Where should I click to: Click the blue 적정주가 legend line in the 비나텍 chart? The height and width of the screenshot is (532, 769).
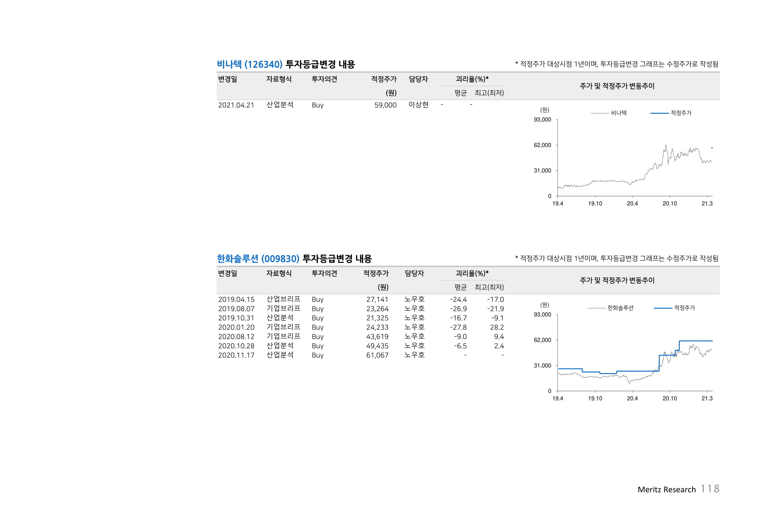[659, 113]
